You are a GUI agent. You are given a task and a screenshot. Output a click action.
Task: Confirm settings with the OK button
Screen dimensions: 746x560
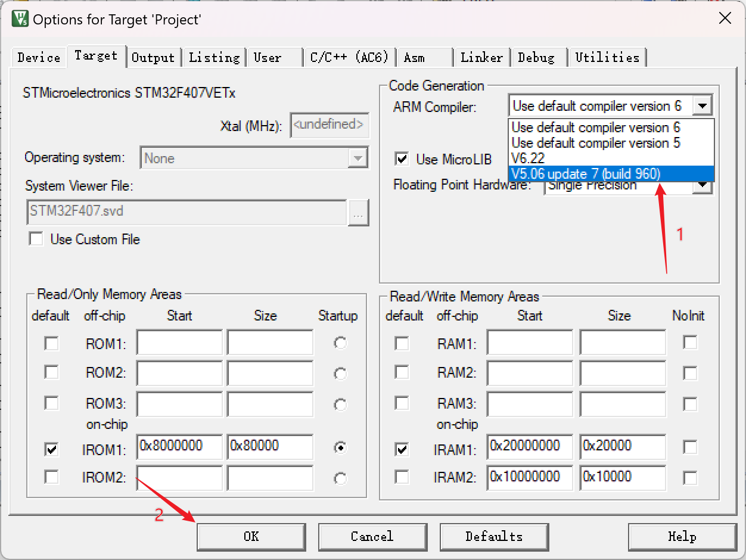[251, 537]
